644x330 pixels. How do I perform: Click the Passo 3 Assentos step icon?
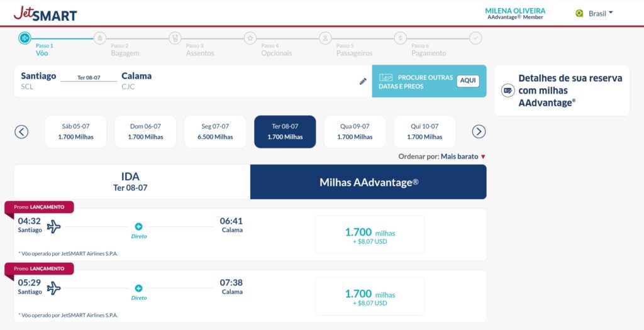coord(175,38)
